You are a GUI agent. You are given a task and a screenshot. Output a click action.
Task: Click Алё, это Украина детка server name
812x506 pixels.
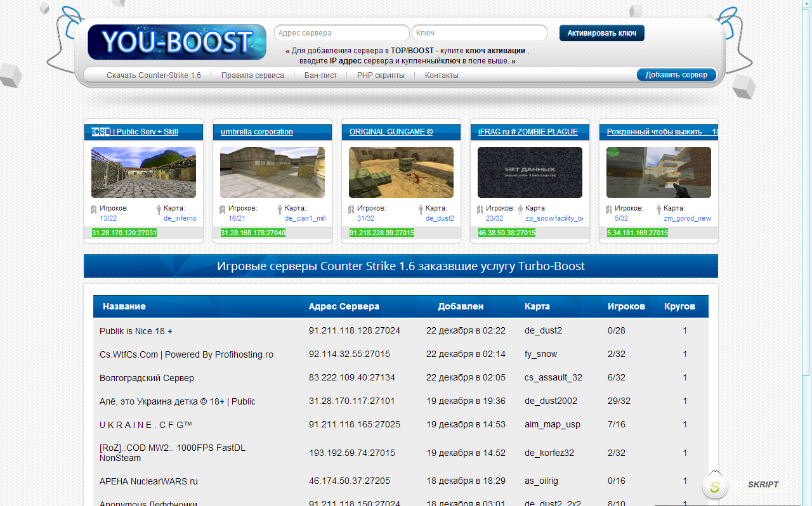(177, 401)
